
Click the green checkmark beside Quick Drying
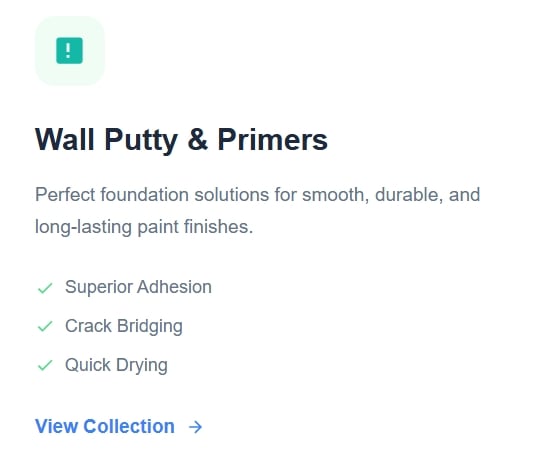45,366
